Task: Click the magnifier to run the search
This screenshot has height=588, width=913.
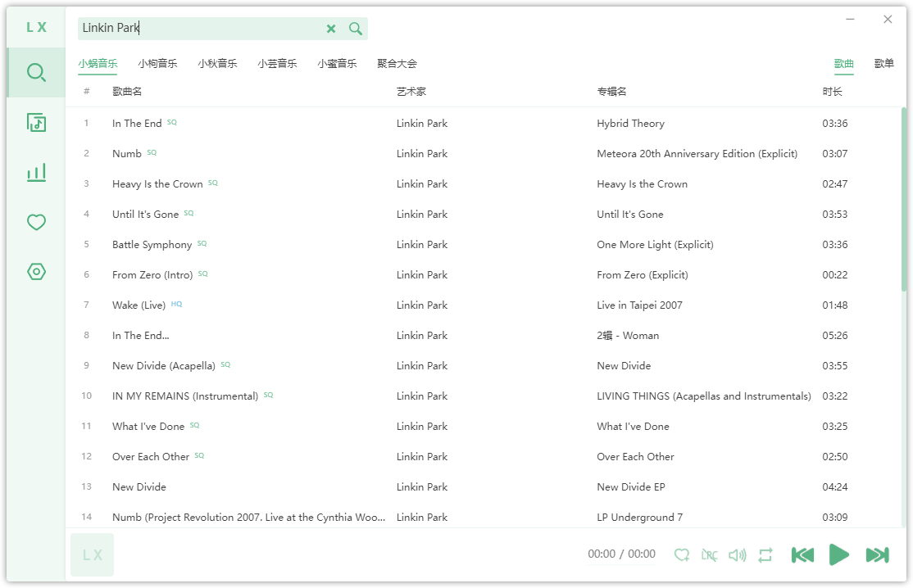Action: pos(356,29)
